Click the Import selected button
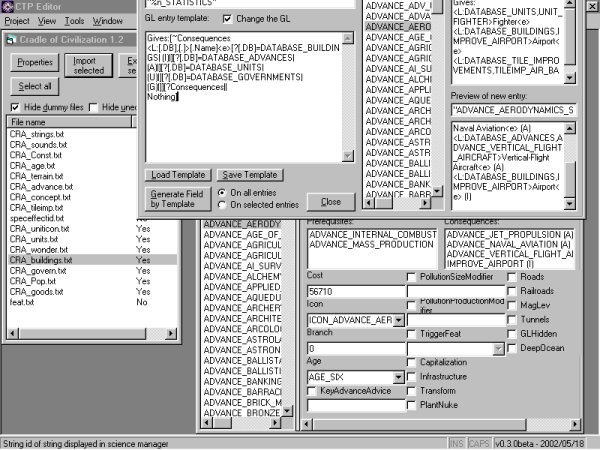The image size is (600, 450). click(x=89, y=66)
